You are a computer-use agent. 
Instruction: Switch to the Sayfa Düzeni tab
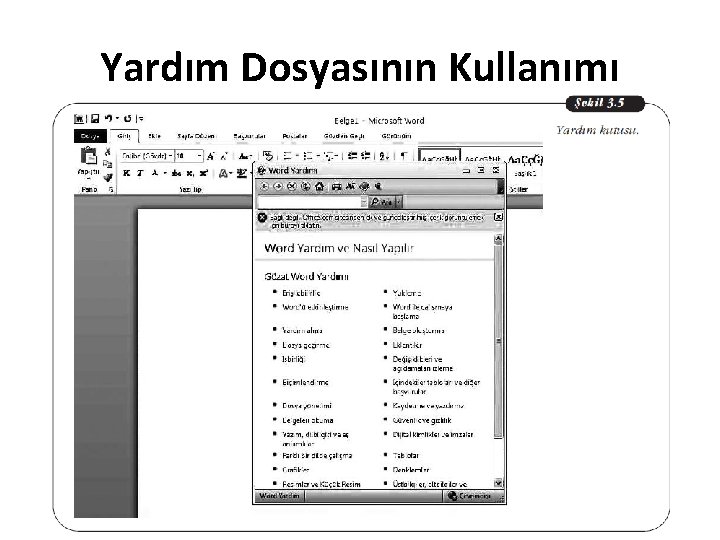tap(196, 136)
